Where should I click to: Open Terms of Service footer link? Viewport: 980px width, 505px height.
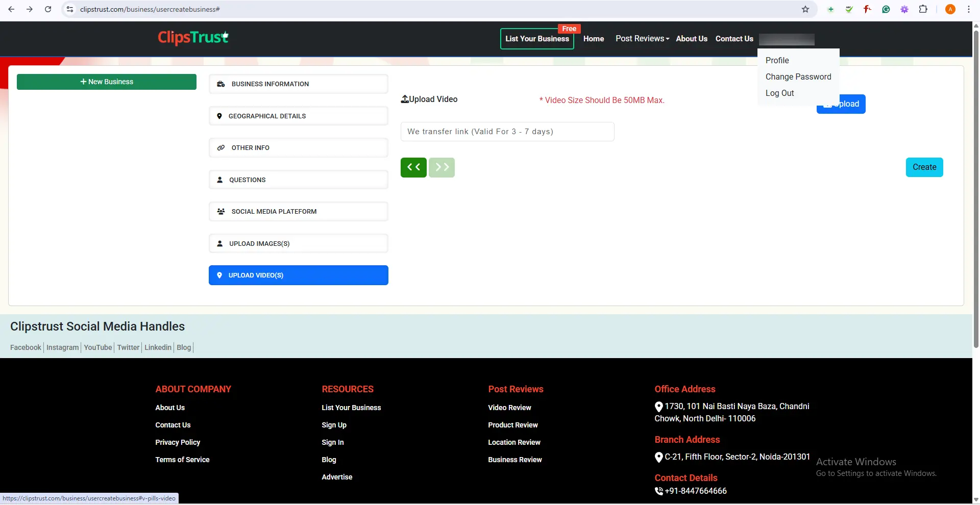182,460
